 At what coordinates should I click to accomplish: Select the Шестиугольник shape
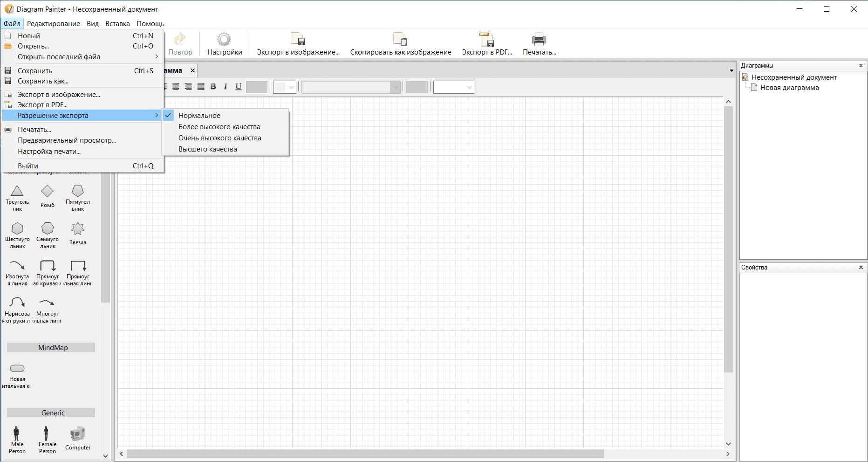(17, 235)
